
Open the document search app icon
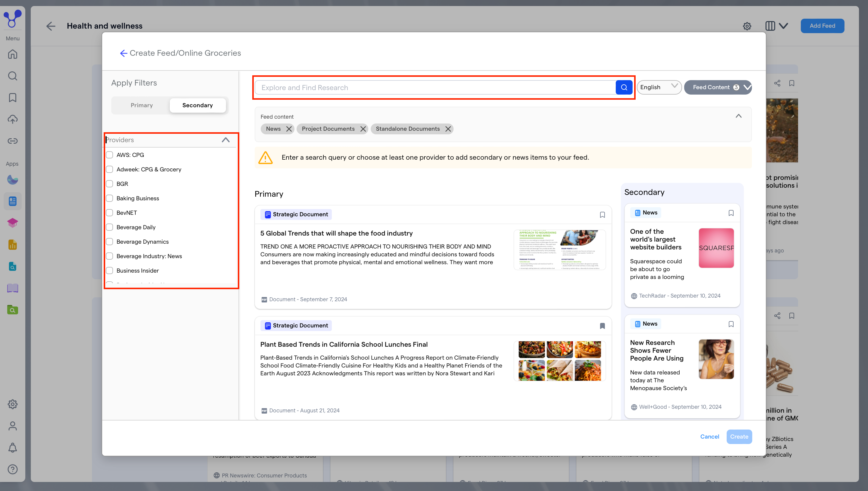click(12, 266)
